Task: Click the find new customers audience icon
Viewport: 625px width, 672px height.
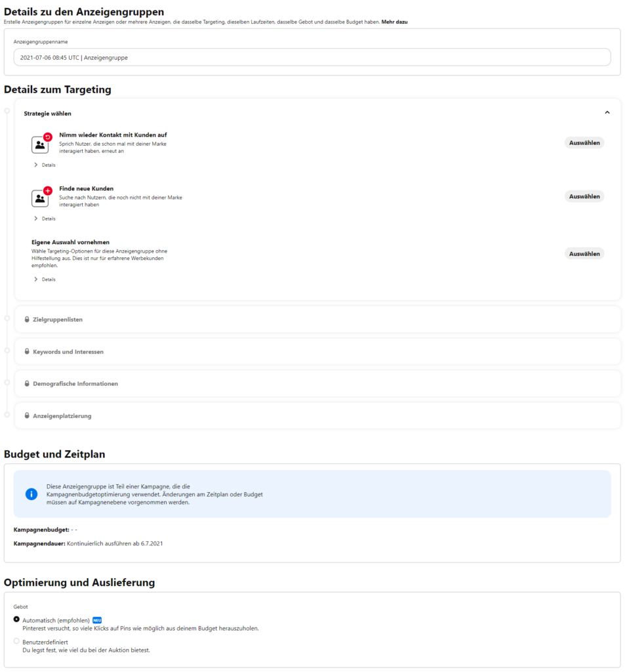Action: (41, 198)
